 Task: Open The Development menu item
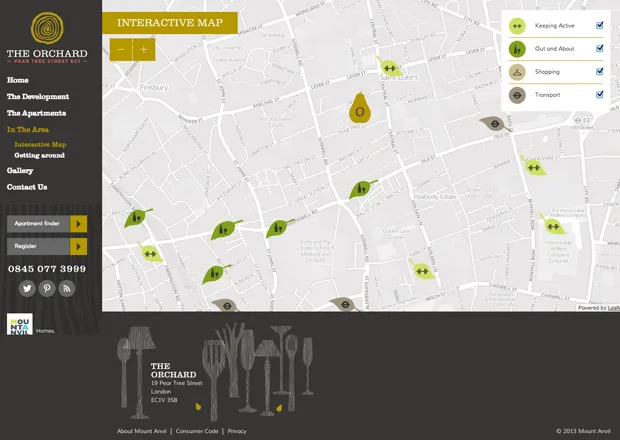point(38,97)
